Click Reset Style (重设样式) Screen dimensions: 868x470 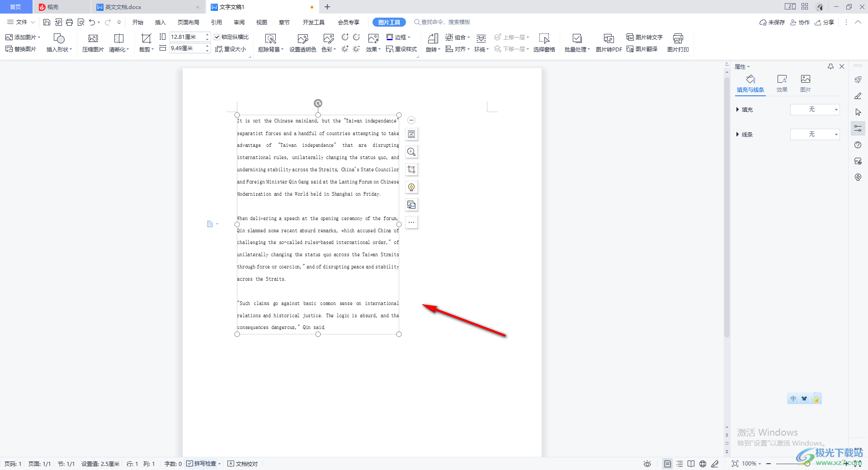point(401,49)
